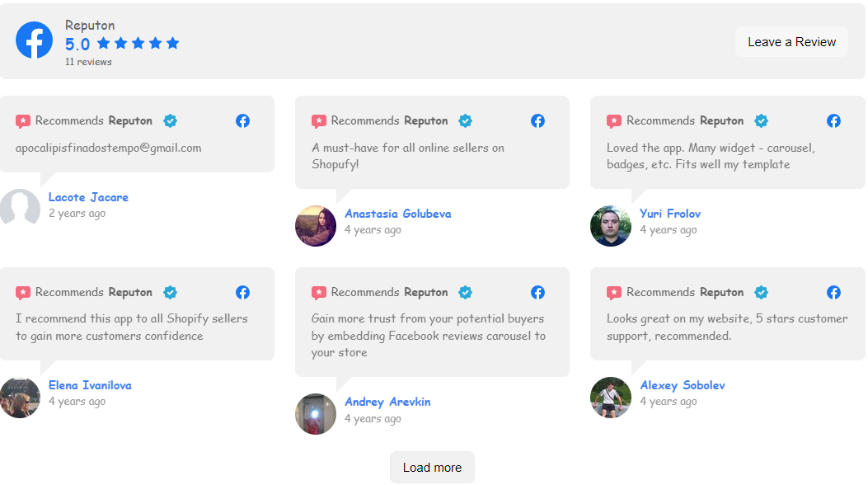868x485 pixels.
Task: Click '4 years ago' under Elena Ivanilova
Action: tap(77, 402)
